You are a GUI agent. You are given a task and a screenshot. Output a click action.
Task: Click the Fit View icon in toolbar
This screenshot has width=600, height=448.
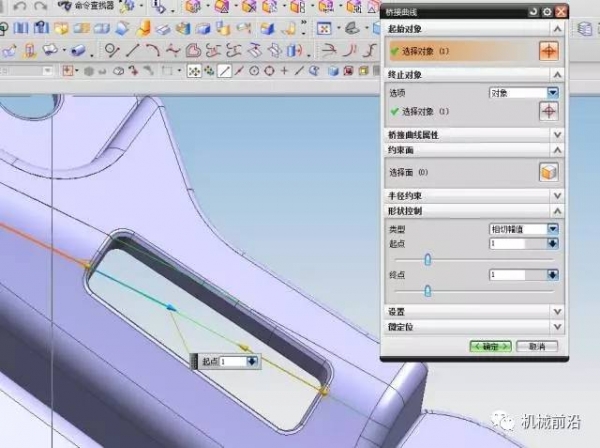pos(324,29)
